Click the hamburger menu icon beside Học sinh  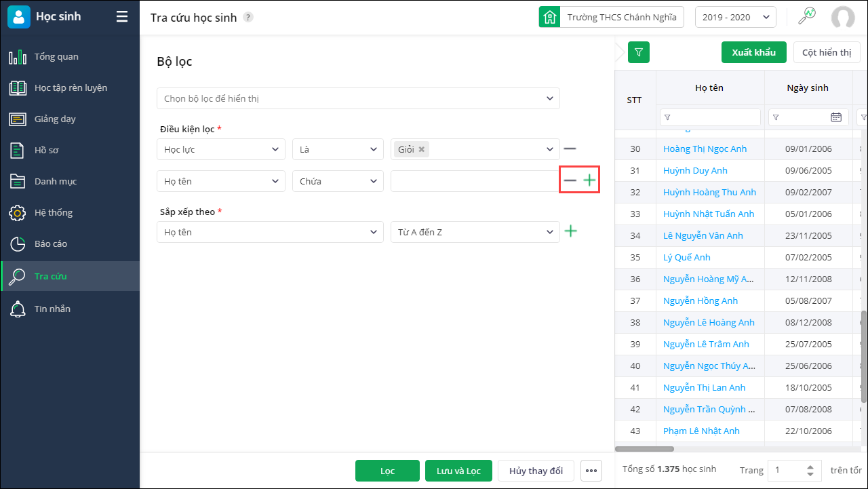coord(122,17)
